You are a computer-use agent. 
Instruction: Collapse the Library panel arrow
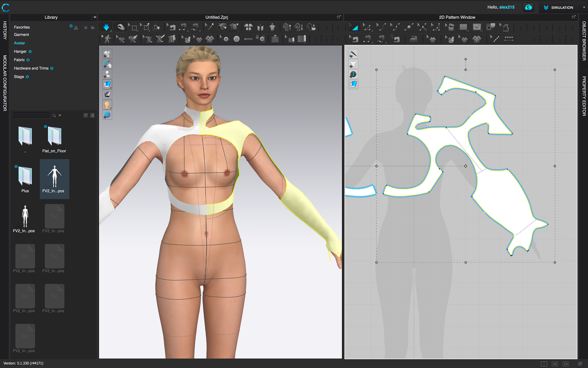click(x=95, y=17)
